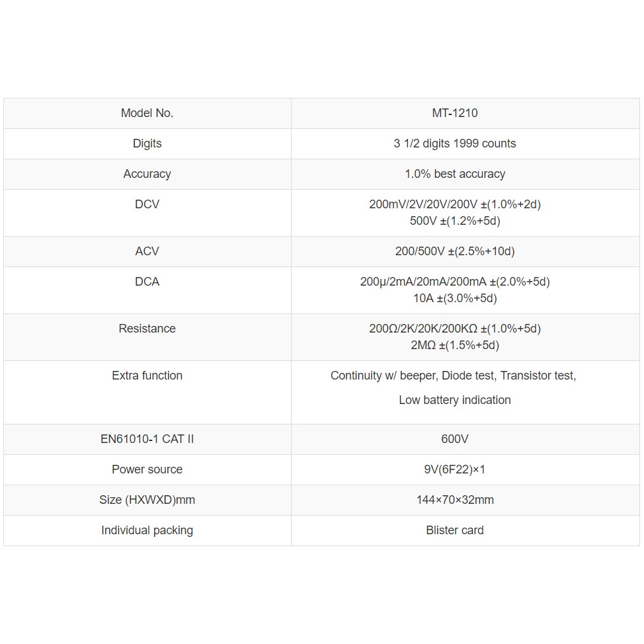Viewport: 644px width, 644px height.
Task: Click the ACV row label
Action: (x=147, y=251)
